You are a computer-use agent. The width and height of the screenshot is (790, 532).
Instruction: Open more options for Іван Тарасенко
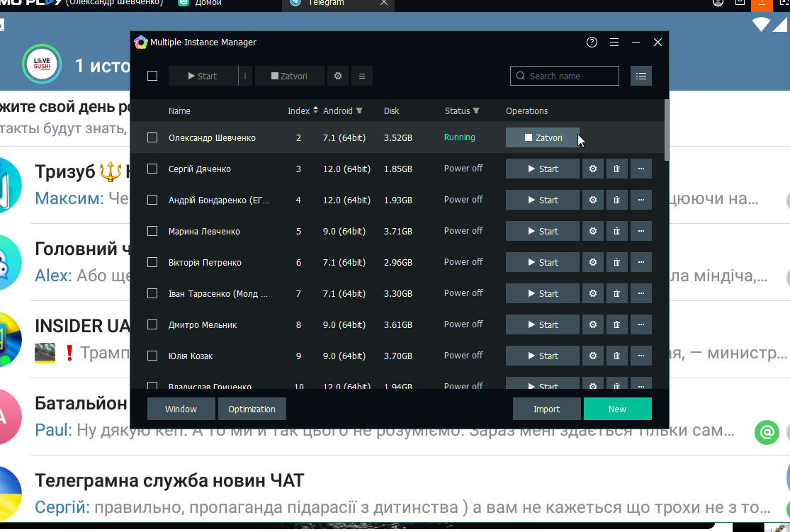pos(641,294)
